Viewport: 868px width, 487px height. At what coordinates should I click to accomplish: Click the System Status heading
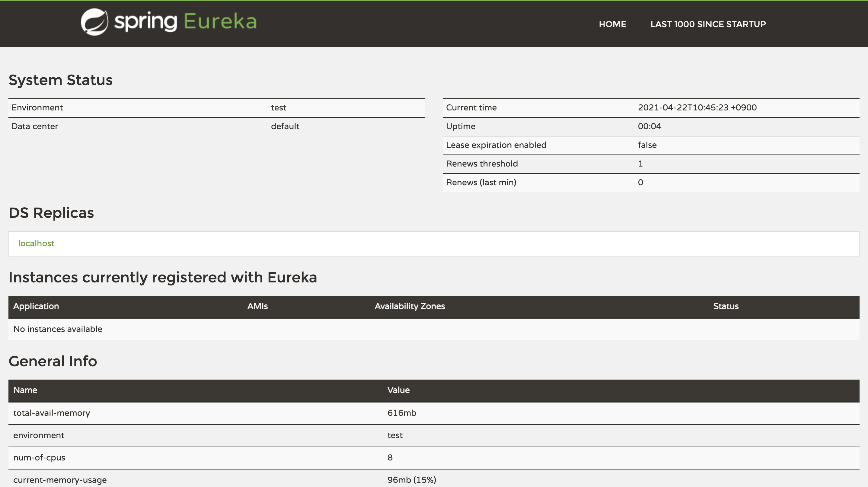pos(60,80)
